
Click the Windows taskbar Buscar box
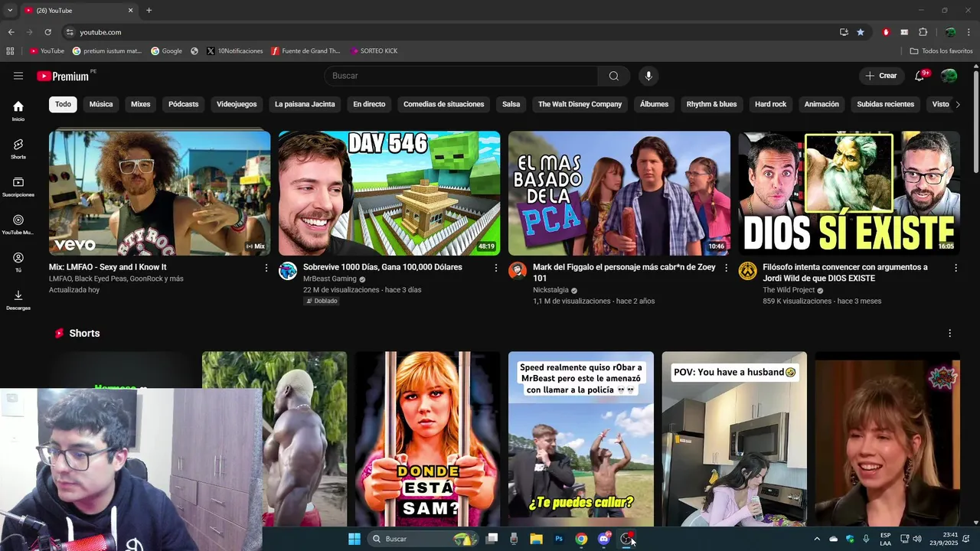click(x=423, y=539)
